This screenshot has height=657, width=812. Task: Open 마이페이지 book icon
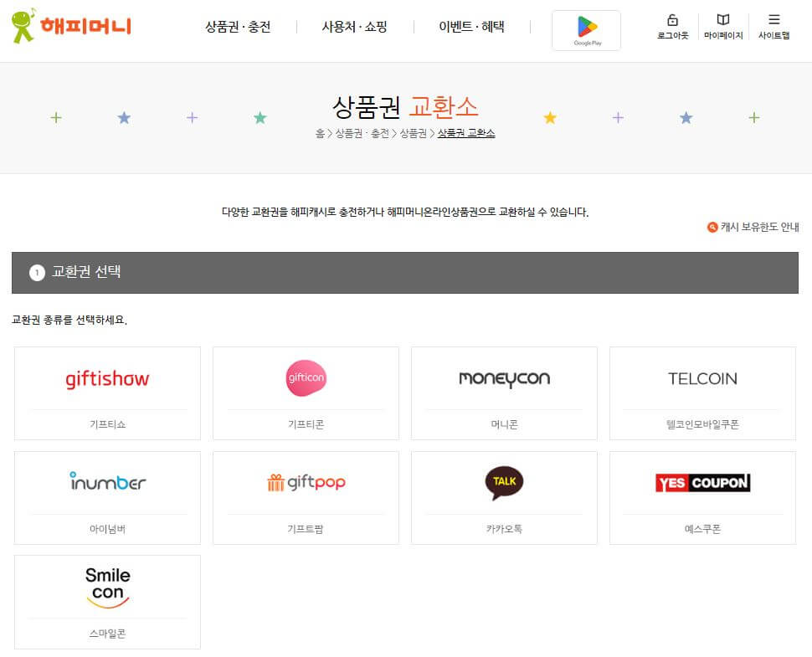(723, 20)
